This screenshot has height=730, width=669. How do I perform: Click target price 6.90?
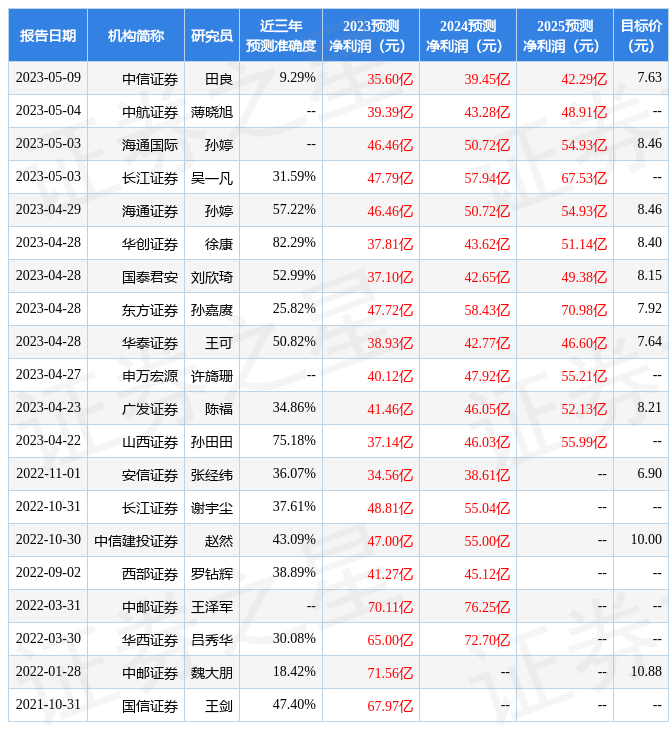pos(649,474)
